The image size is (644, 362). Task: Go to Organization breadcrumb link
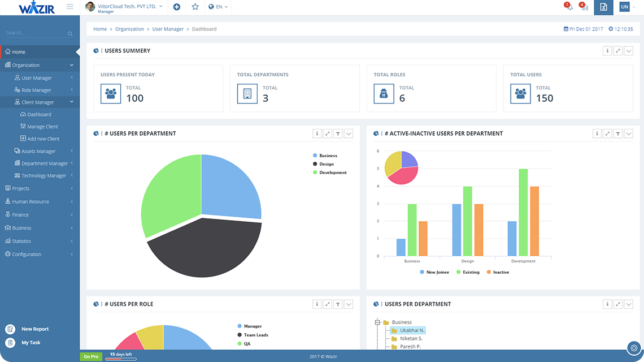pyautogui.click(x=129, y=29)
